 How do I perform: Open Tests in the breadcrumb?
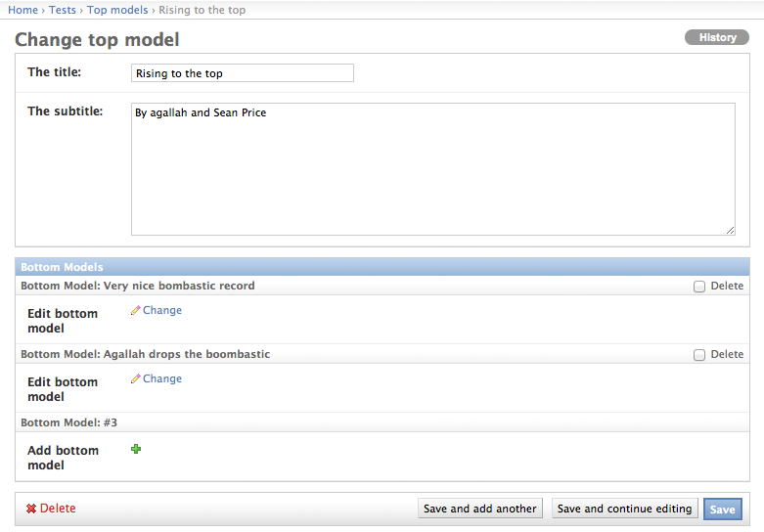(x=63, y=10)
